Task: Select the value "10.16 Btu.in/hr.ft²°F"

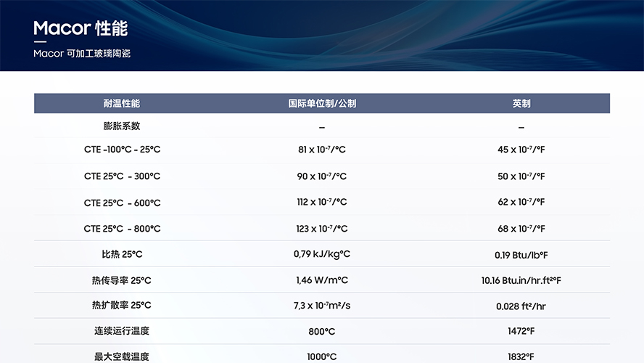Action: (521, 280)
